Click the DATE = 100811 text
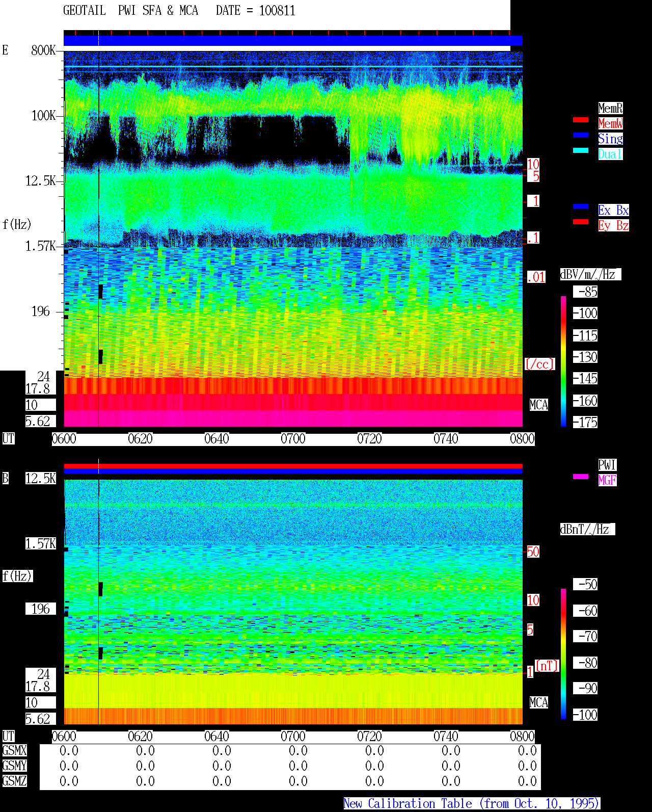The width and height of the screenshot is (652, 812). coord(256,11)
